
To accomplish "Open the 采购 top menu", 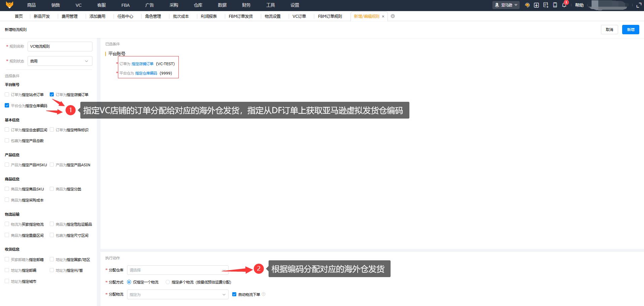I will tap(174, 5).
